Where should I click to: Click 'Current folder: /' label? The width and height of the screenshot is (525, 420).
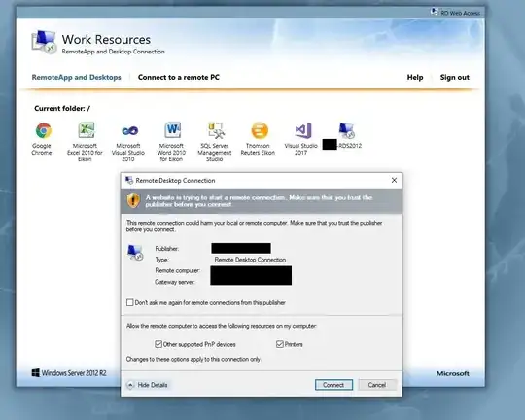point(62,108)
